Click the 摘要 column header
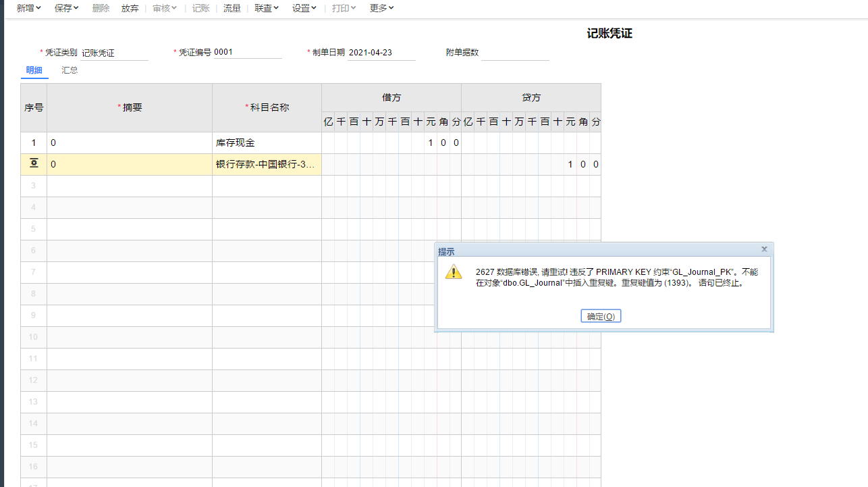The image size is (868, 487). pos(130,108)
